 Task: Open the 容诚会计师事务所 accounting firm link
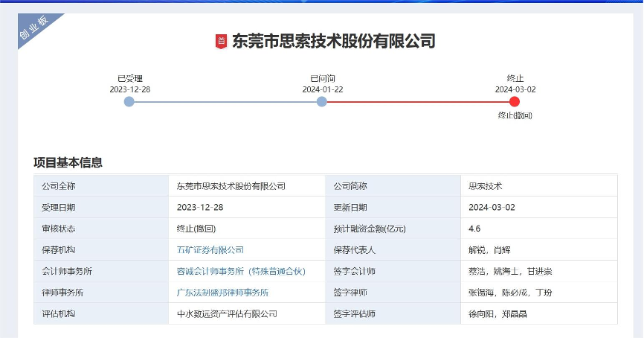(x=241, y=272)
